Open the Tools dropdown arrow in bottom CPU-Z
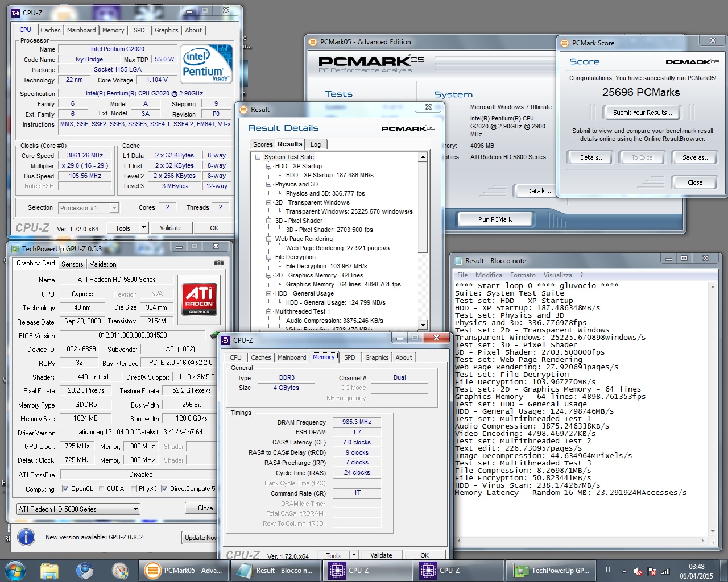The width and height of the screenshot is (728, 582). click(354, 555)
